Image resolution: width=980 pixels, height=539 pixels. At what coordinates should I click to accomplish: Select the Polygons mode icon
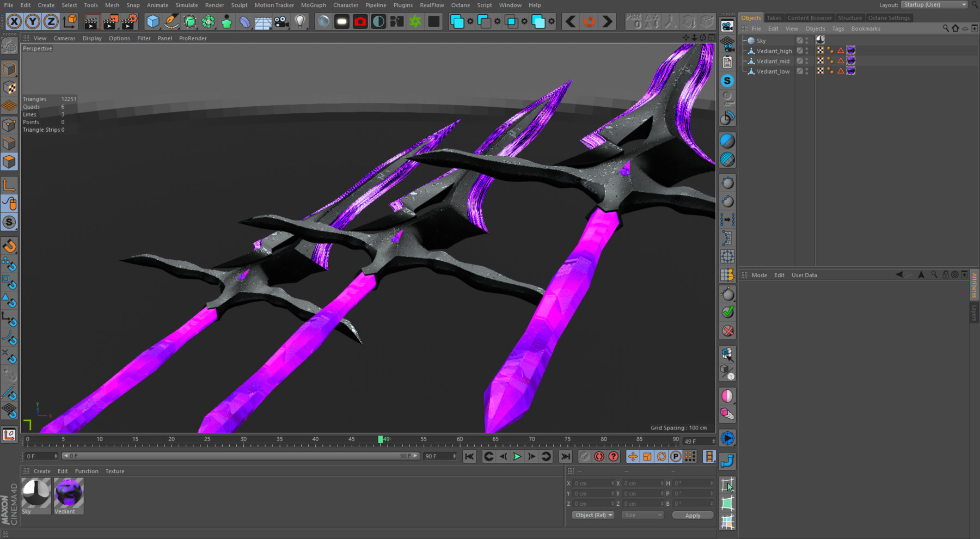9,162
